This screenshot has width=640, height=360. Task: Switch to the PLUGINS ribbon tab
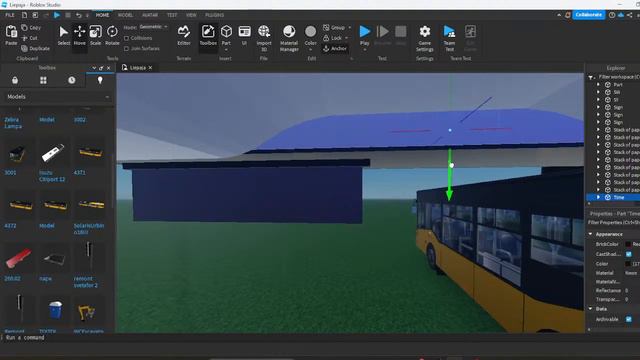coord(214,15)
